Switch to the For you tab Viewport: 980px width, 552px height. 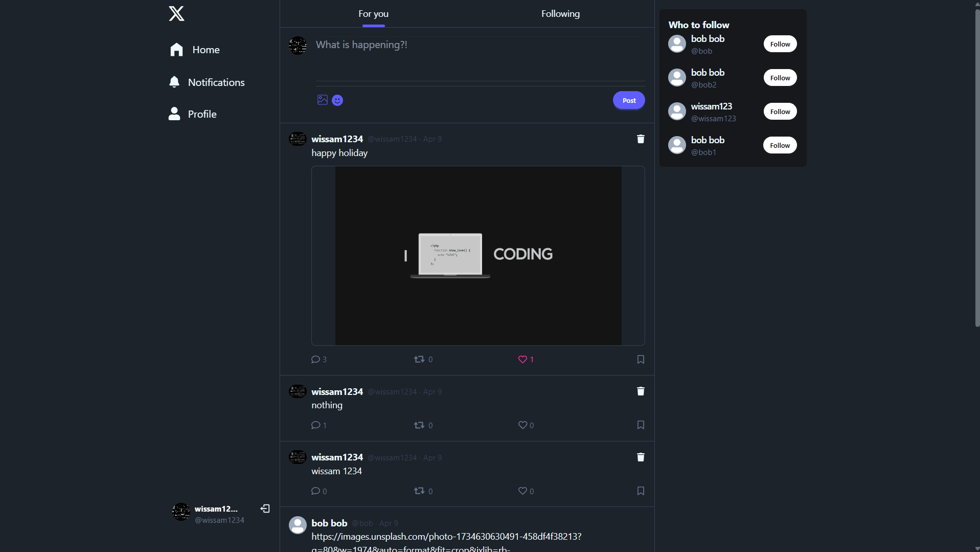373,14
